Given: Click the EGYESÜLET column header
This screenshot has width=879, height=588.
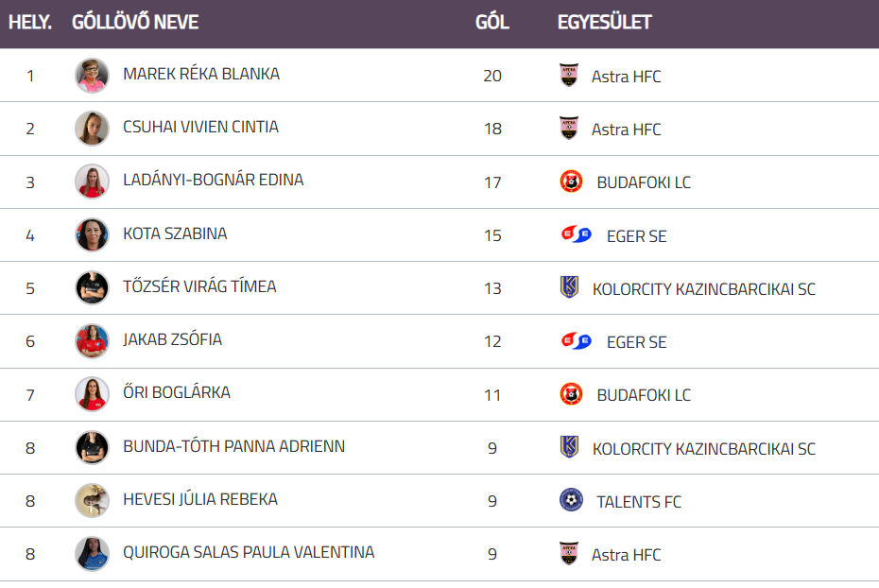Looking at the screenshot, I should point(604,23).
